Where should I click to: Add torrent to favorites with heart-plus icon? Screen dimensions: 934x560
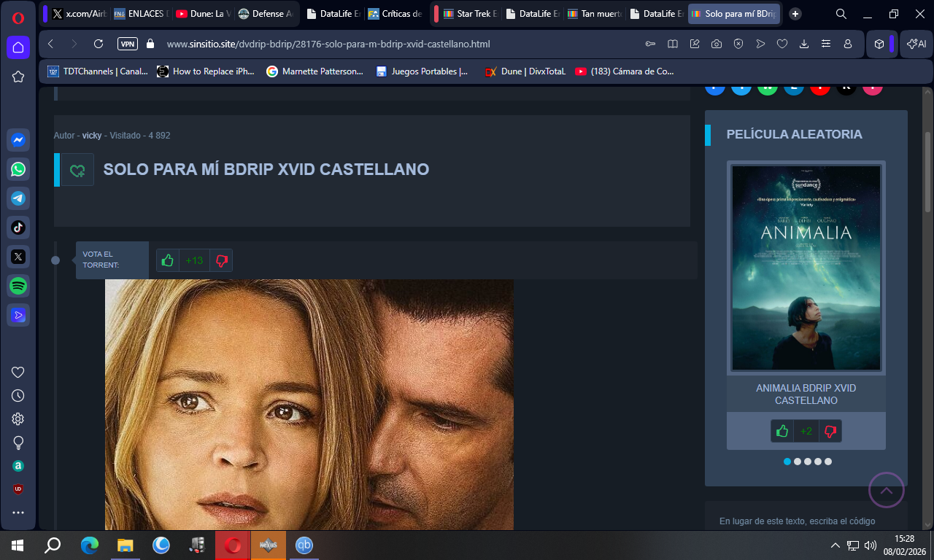pyautogui.click(x=77, y=170)
